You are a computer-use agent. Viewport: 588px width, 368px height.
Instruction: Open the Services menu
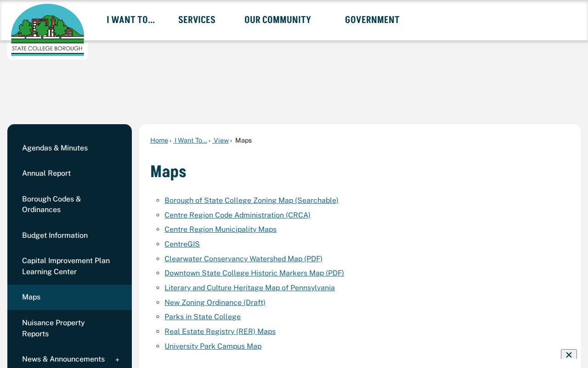(197, 20)
